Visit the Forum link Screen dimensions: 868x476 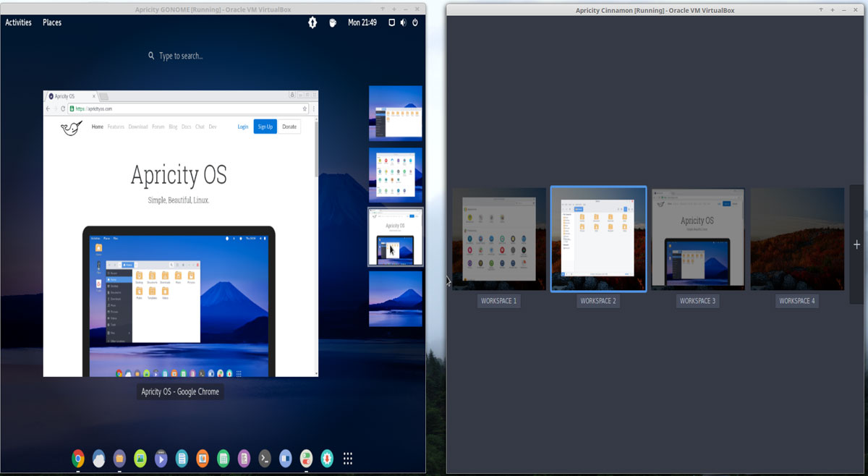[x=158, y=127]
